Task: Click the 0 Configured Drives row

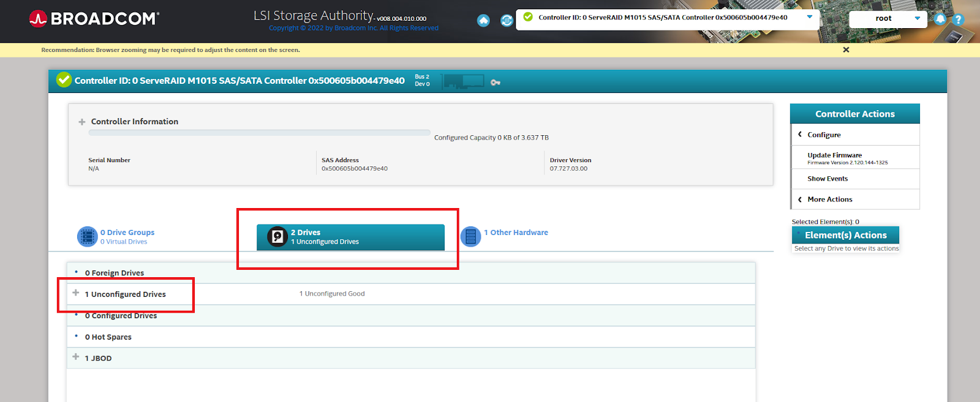Action: (x=410, y=316)
